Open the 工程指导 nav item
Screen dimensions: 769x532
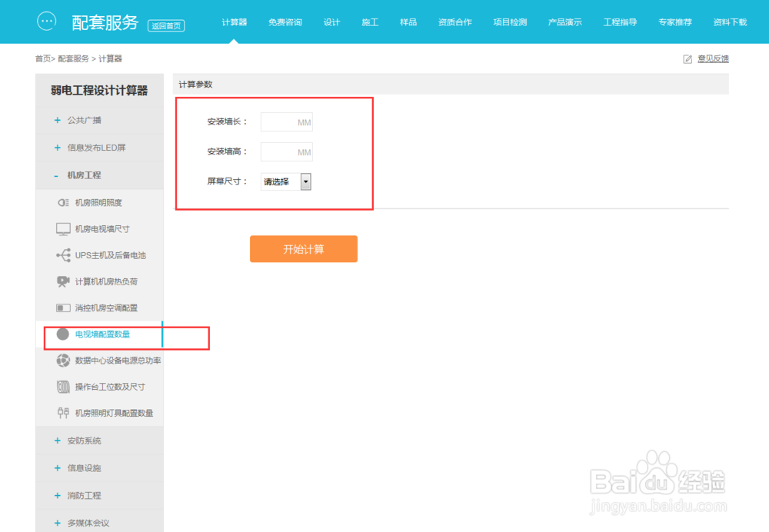[620, 22]
